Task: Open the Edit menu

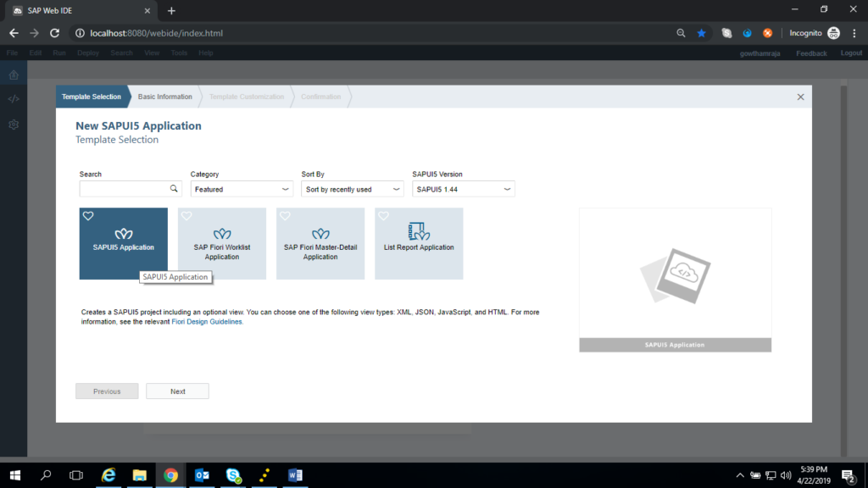Action: [x=36, y=53]
